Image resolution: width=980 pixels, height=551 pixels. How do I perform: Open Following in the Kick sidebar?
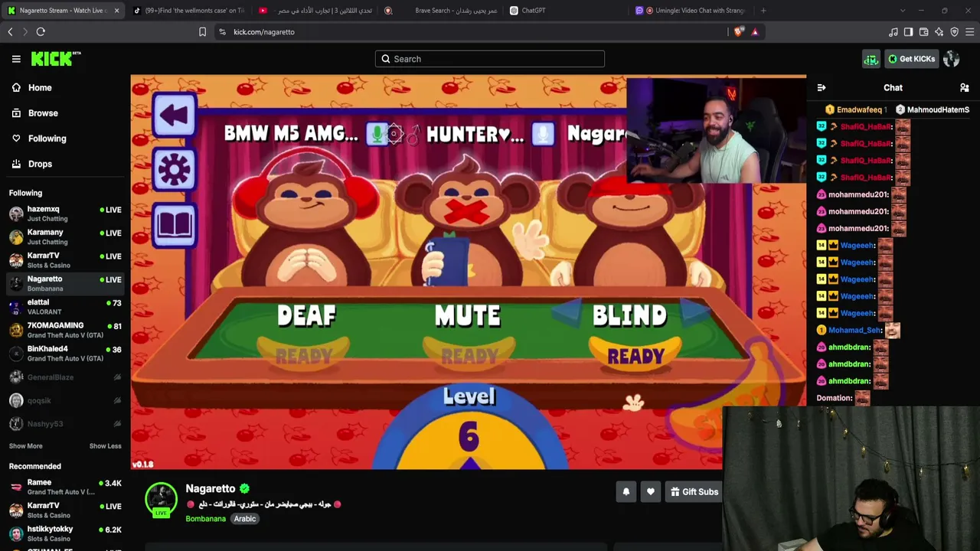[39, 139]
